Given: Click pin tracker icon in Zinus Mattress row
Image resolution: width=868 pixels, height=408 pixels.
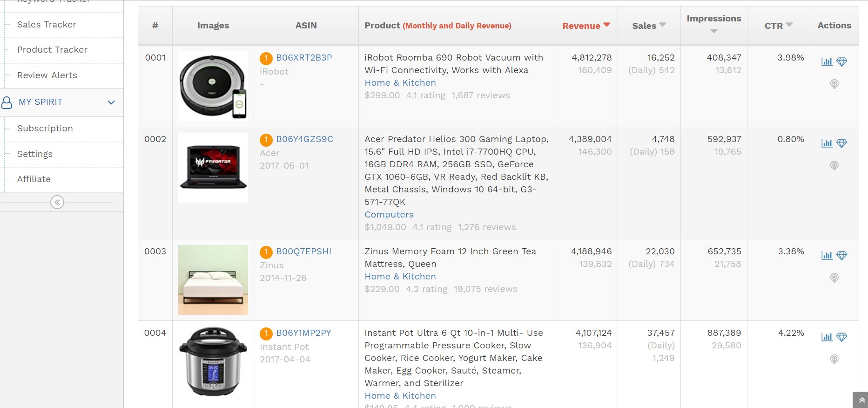Looking at the screenshot, I should (834, 278).
